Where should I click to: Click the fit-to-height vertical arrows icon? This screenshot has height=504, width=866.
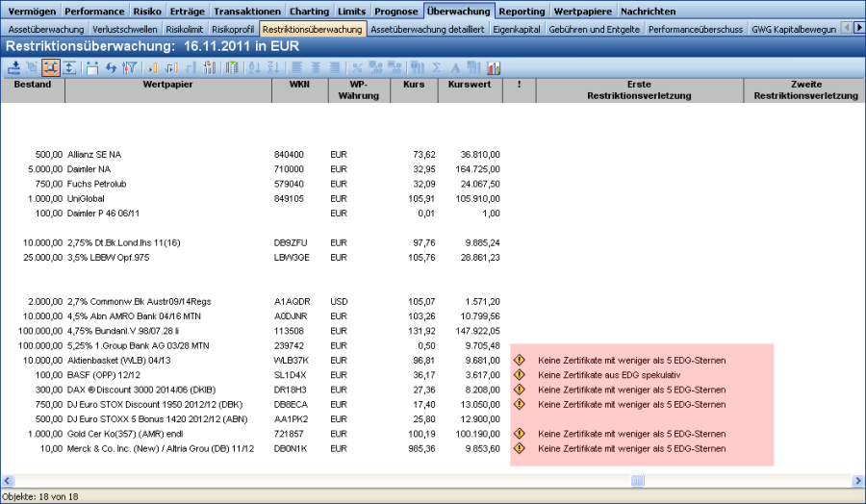click(69, 67)
